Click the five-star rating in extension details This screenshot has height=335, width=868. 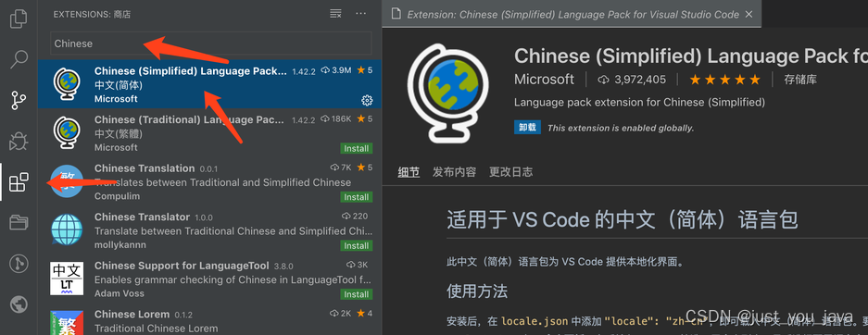point(724,80)
